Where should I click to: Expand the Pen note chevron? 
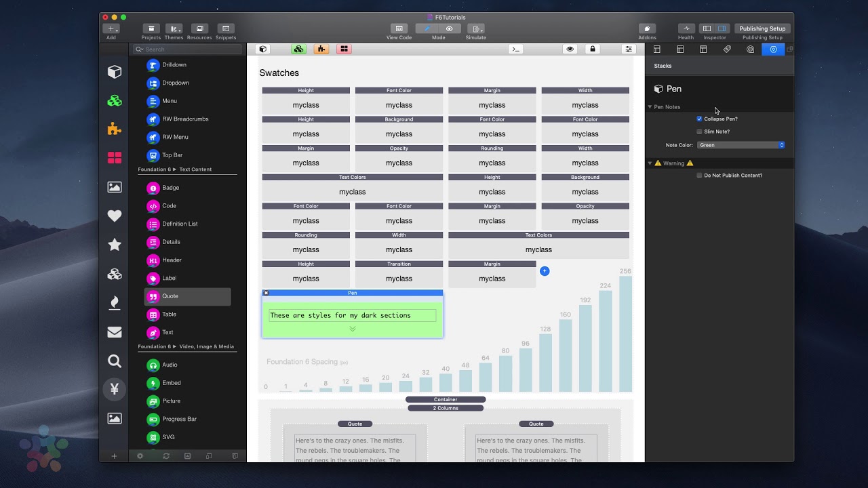click(x=352, y=329)
